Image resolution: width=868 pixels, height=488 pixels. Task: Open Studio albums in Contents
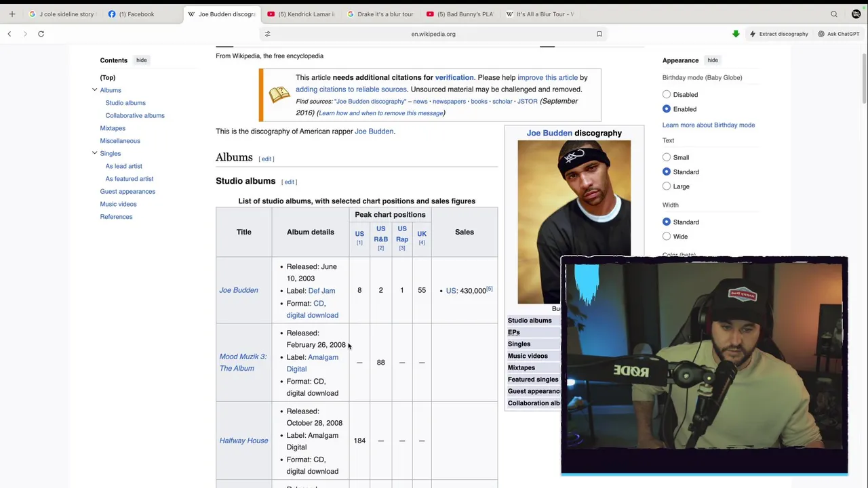(125, 103)
